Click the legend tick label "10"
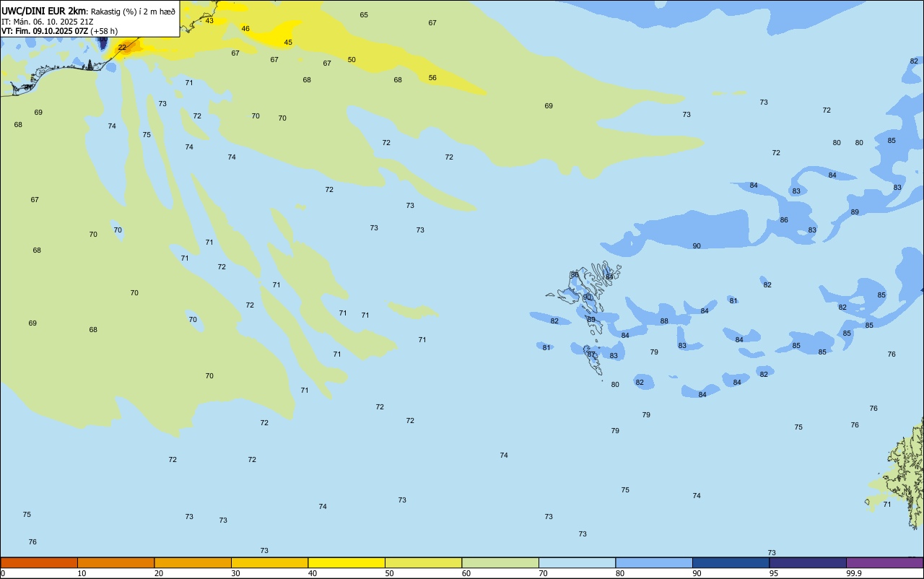924x579 pixels. coord(82,573)
